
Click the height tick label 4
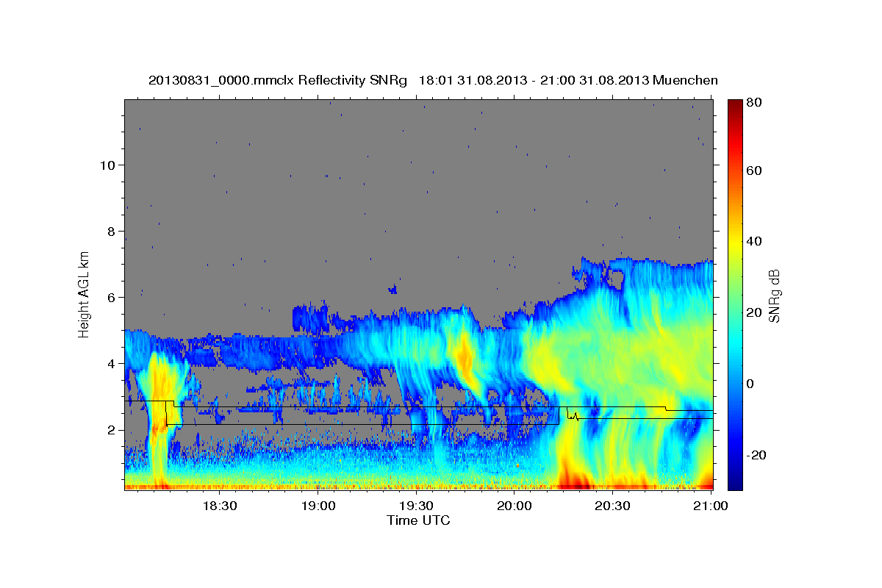111,363
